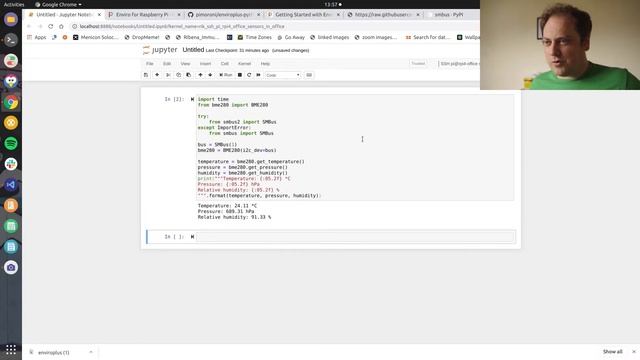Insert cell below with the plus icon
The height and width of the screenshot is (360, 640).
(x=157, y=75)
